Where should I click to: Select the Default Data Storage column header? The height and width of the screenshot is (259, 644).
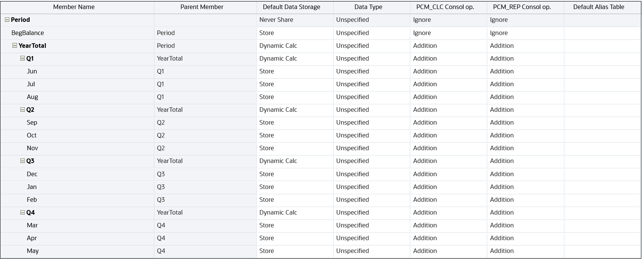pyautogui.click(x=292, y=7)
